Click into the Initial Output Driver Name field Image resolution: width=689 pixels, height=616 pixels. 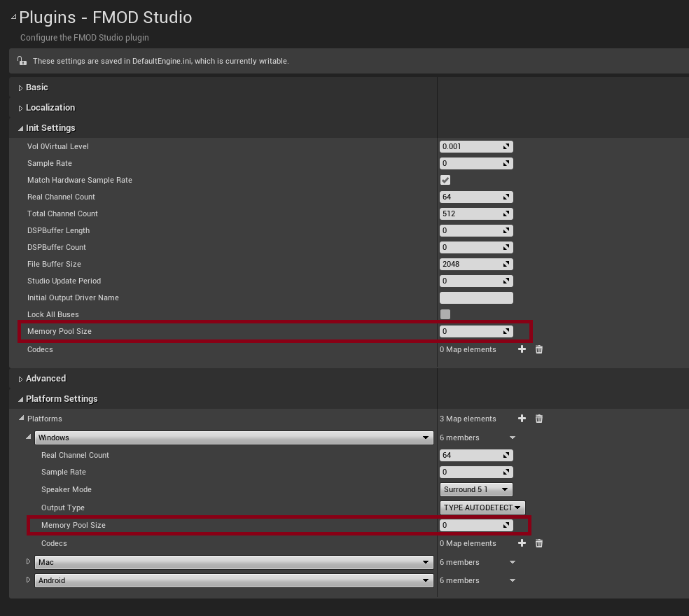tap(476, 297)
